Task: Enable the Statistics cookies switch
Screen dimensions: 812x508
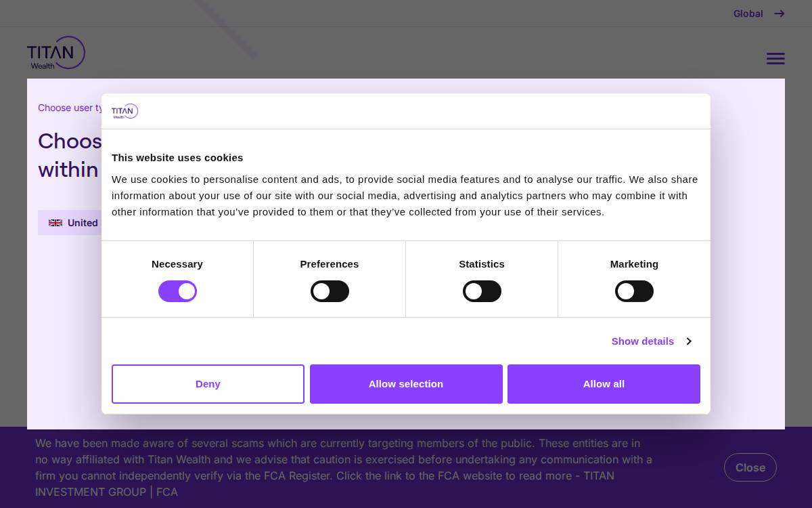Action: [482, 291]
